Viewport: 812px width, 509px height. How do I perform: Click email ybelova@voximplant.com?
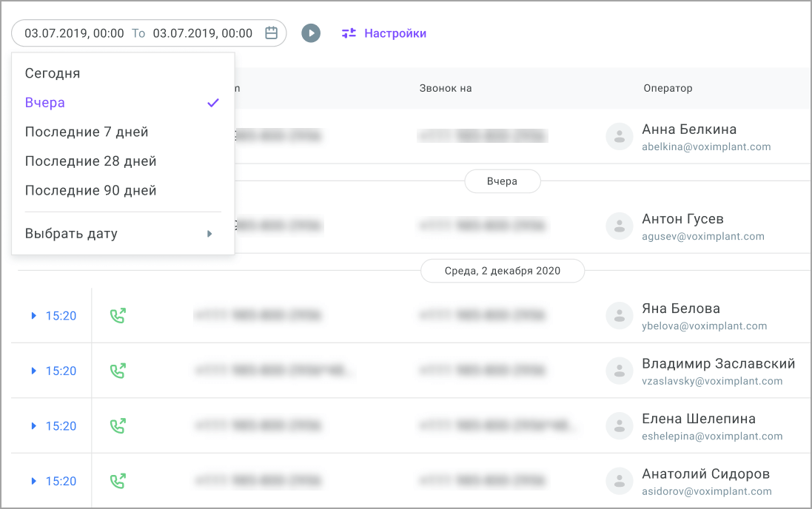pos(704,326)
